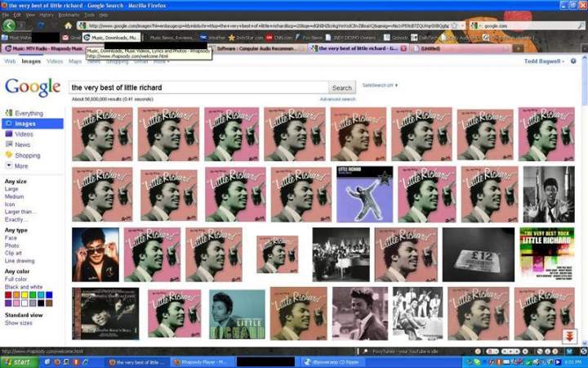588x368 pixels.
Task: Click the search query input field
Action: (x=198, y=88)
